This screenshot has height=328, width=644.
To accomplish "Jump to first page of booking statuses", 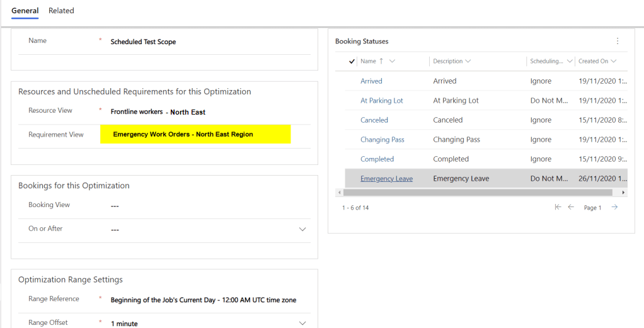I will 558,207.
